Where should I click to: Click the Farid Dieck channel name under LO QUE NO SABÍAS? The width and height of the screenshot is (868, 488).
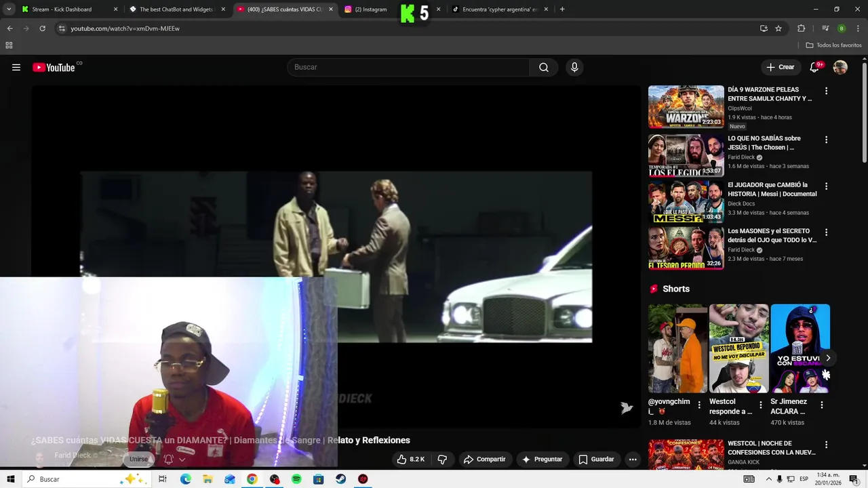pyautogui.click(x=741, y=157)
